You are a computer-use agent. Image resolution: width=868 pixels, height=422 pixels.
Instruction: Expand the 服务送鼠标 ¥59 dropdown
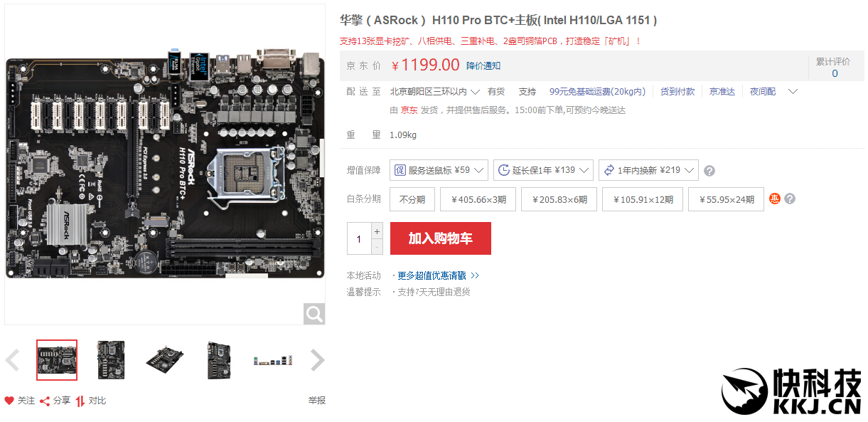point(439,170)
